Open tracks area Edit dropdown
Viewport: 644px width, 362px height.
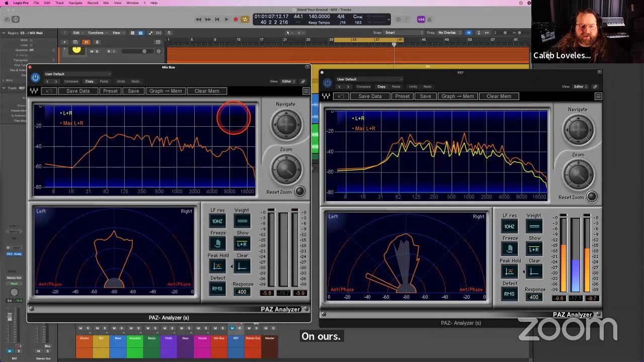[78, 33]
